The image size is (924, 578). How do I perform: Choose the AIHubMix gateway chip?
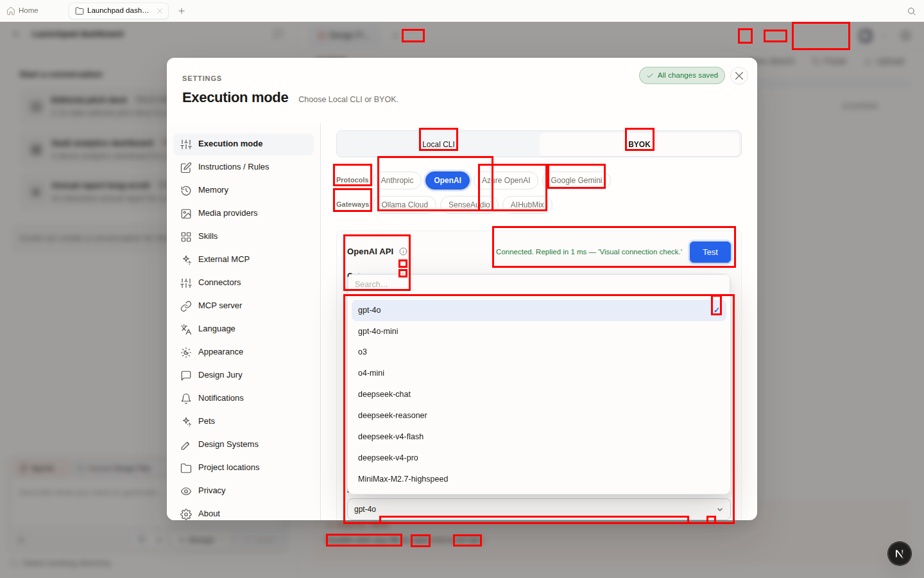click(527, 205)
